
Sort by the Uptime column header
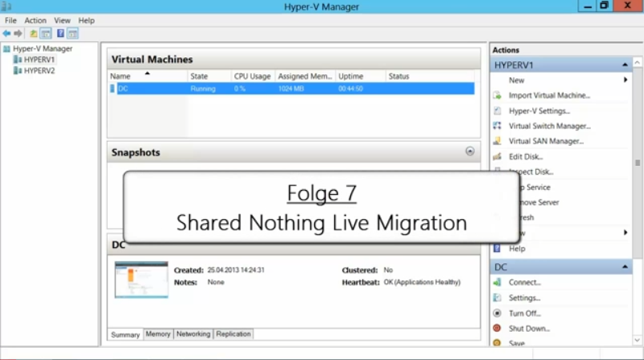pos(361,76)
